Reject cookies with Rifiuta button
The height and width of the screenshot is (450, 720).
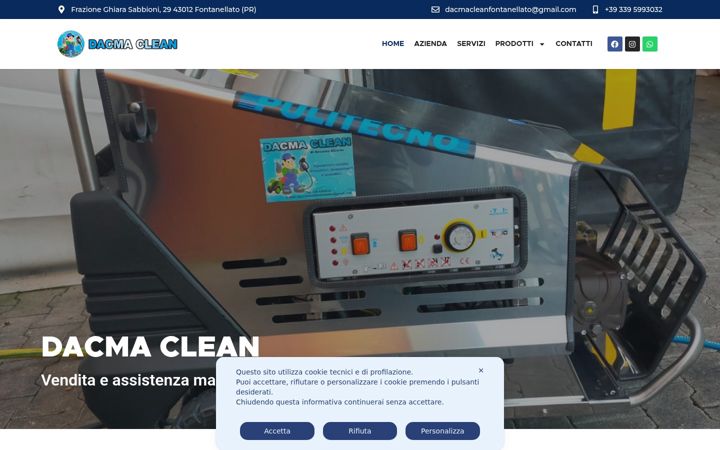tap(360, 431)
